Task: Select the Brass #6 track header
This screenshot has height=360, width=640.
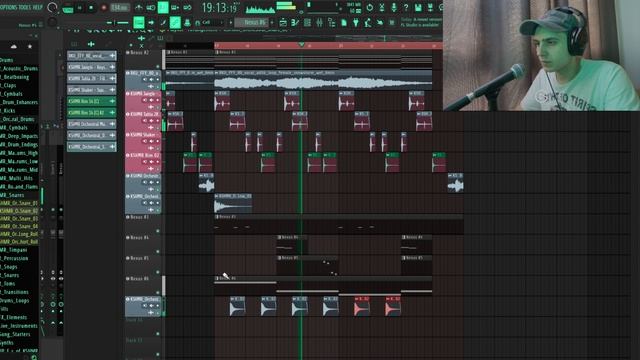Action: (x=143, y=286)
